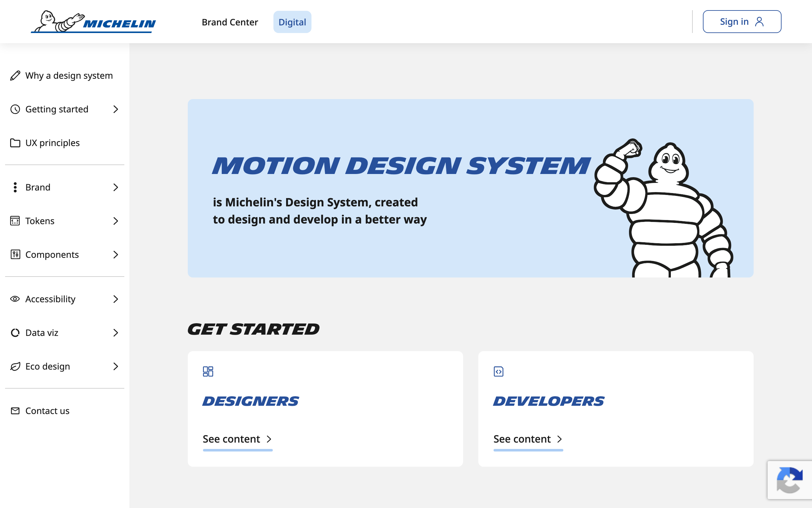This screenshot has height=508, width=812.
Task: Open the Brand label in sidebar
Action: tap(38, 187)
